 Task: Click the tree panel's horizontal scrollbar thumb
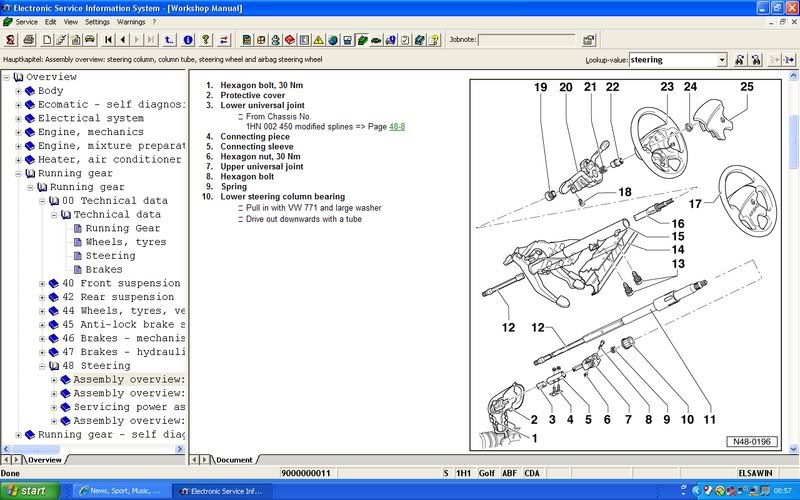pyautogui.click(x=35, y=449)
